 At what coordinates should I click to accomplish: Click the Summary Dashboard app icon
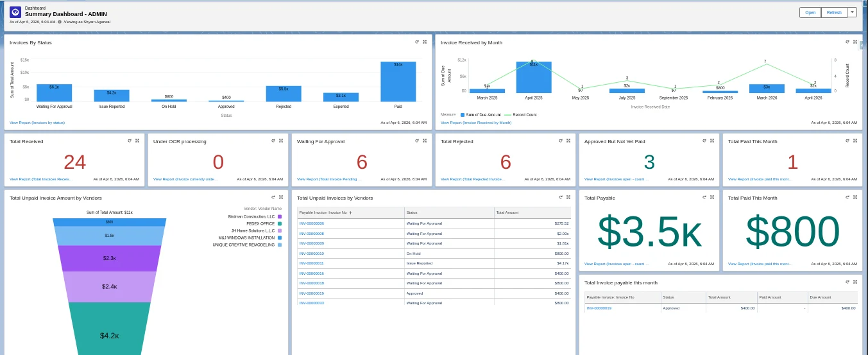(x=15, y=12)
